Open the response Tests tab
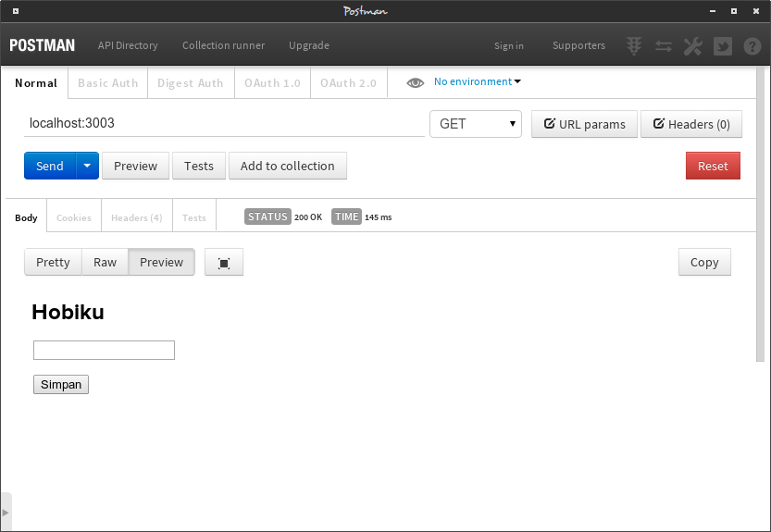Viewport: 771px width, 532px height. pyautogui.click(x=194, y=217)
